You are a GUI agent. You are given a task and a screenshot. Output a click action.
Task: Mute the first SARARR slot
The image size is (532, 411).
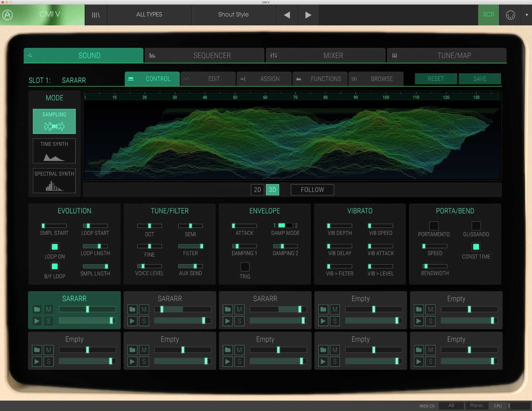[49, 310]
